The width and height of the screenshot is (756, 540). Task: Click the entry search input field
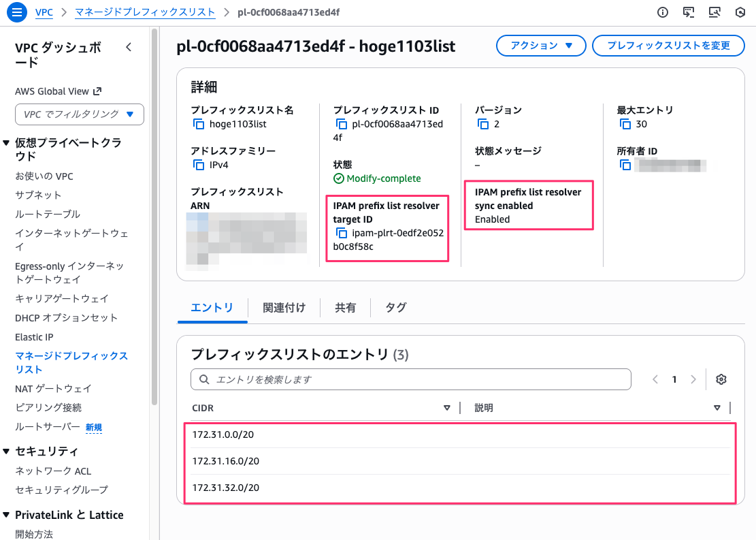point(410,379)
